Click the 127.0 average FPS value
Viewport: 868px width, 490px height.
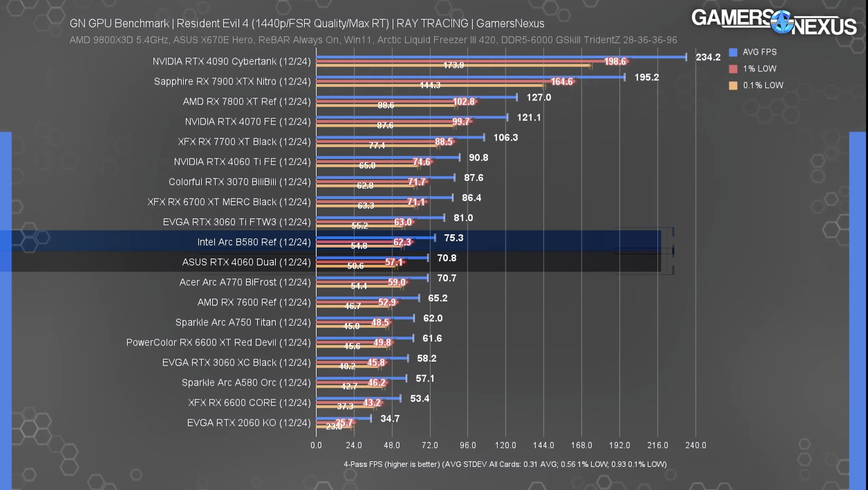click(539, 97)
